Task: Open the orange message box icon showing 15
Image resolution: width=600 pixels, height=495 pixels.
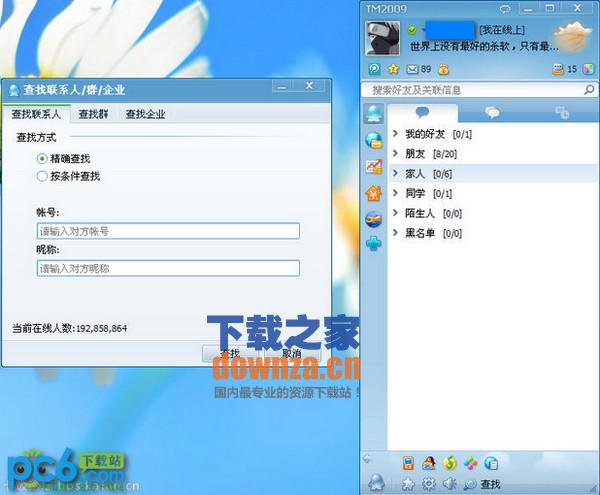Action: point(564,69)
